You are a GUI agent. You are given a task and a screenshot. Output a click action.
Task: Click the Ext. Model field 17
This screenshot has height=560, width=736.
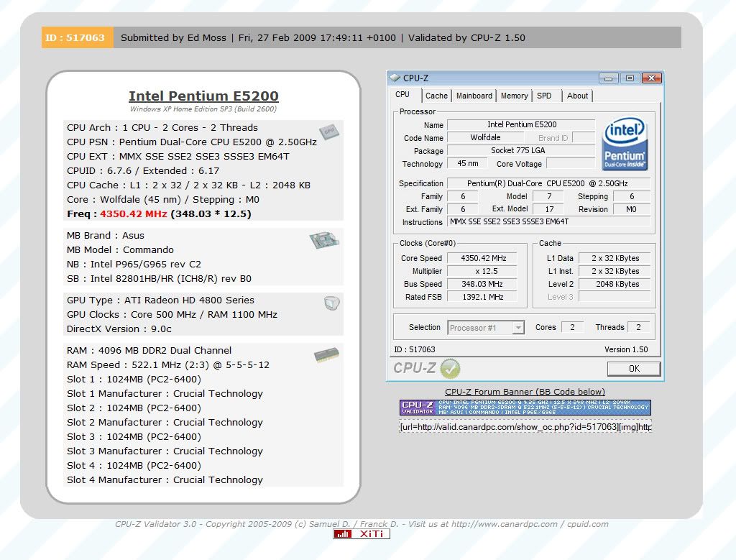[x=549, y=209]
